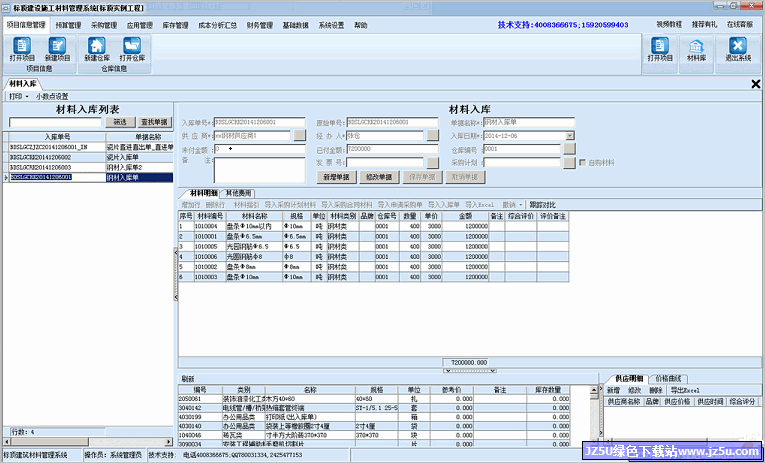Open the 库存管理 menu
Image resolution: width=765 pixels, height=463 pixels.
tap(175, 25)
